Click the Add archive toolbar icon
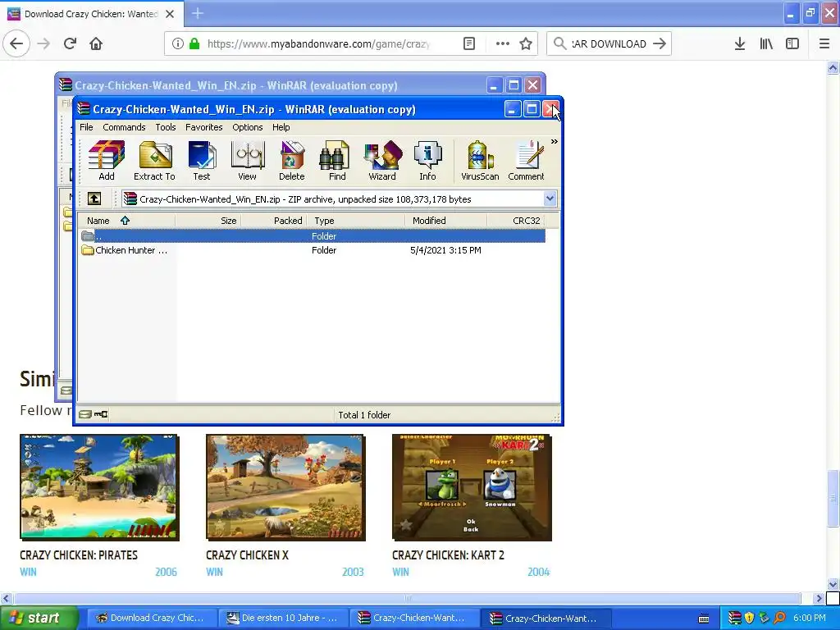The width and height of the screenshot is (840, 630). click(x=106, y=160)
